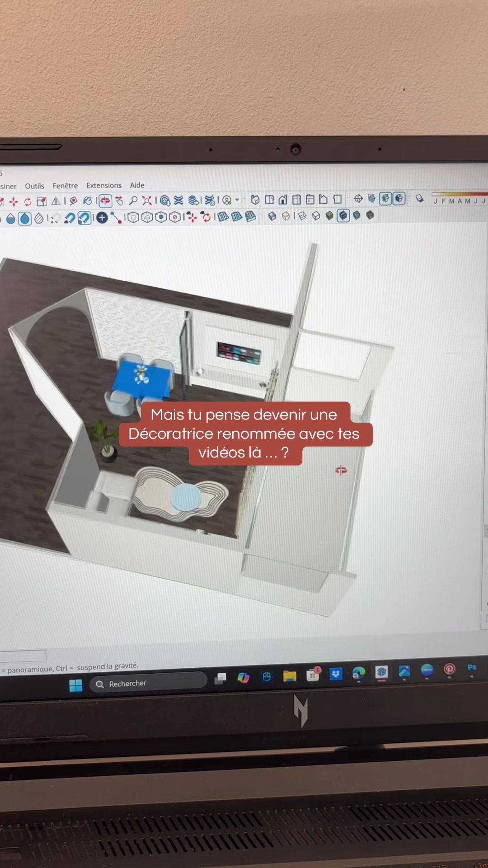
Task: Open the Extensions menu
Action: tap(104, 185)
